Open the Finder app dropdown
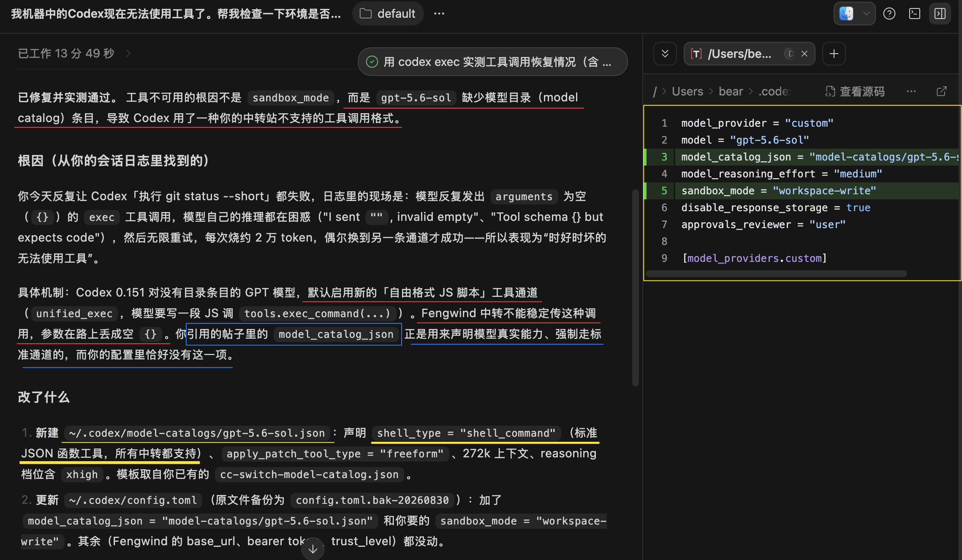Image resolution: width=962 pixels, height=560 pixels. [866, 14]
